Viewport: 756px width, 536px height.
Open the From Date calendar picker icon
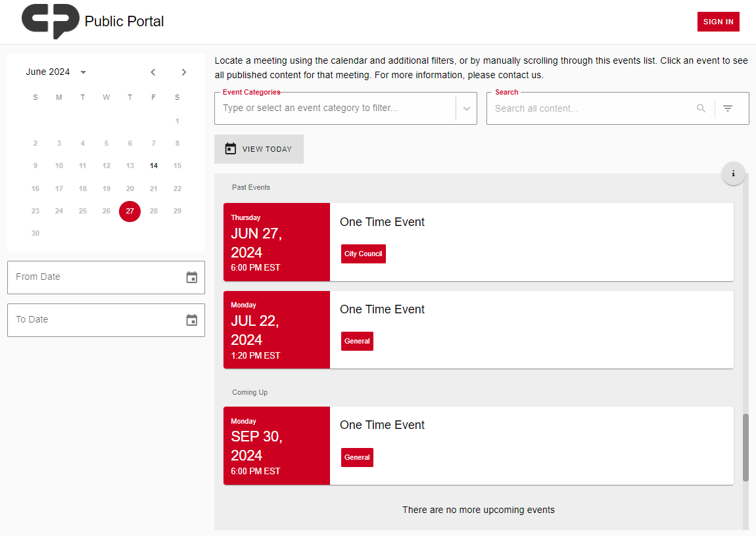click(x=192, y=277)
